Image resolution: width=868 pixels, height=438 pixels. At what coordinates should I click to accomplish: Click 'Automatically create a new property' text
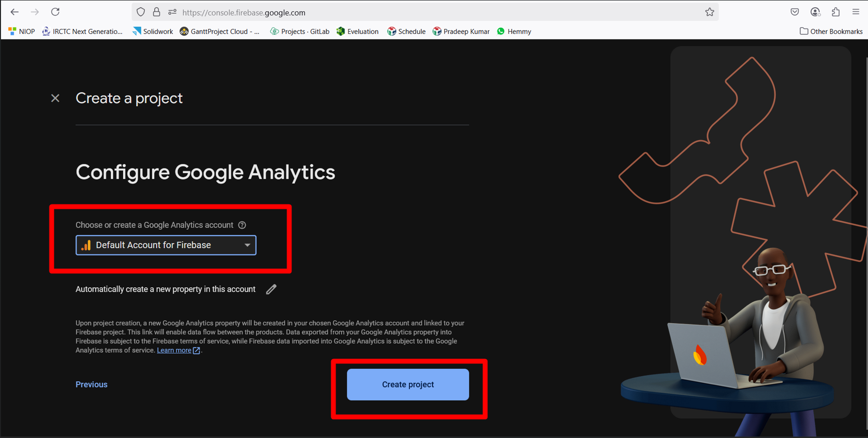tap(165, 289)
